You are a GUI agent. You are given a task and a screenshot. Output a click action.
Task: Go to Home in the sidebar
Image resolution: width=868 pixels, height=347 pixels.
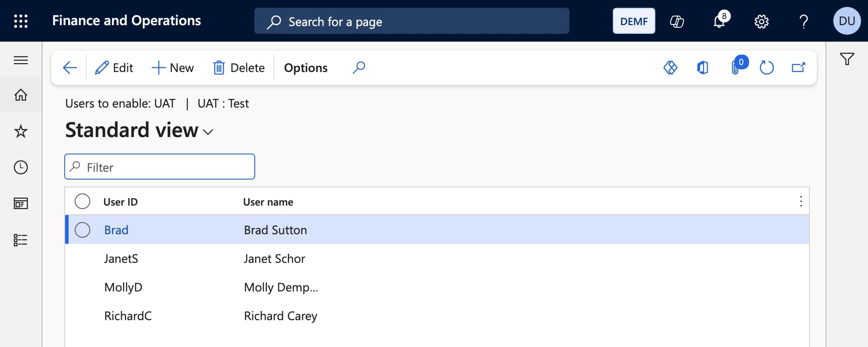(21, 95)
